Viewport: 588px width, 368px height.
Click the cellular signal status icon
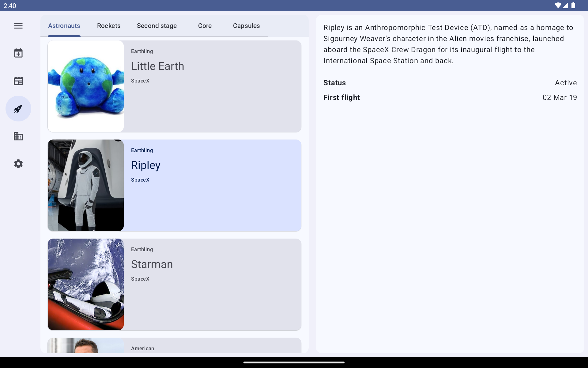(x=565, y=6)
